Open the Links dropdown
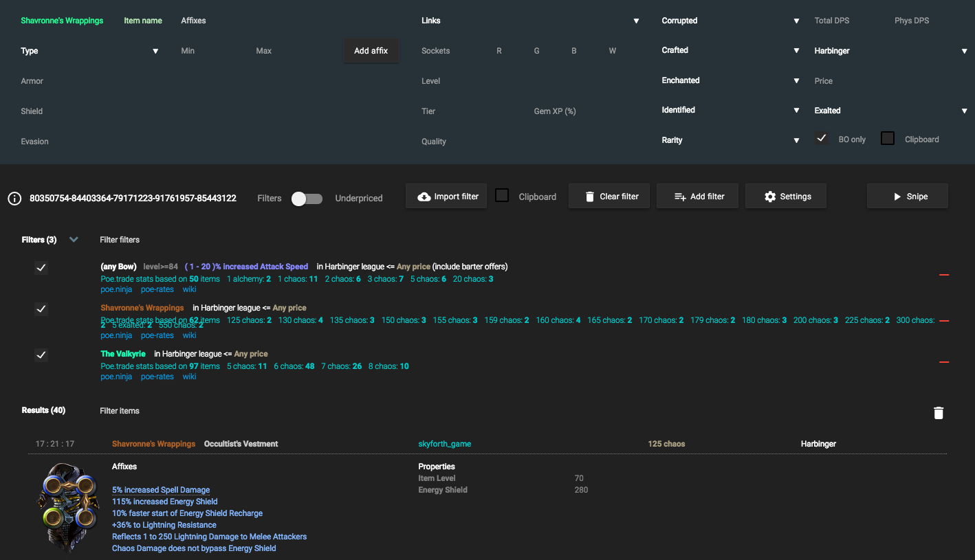The width and height of the screenshot is (975, 560). tap(530, 21)
